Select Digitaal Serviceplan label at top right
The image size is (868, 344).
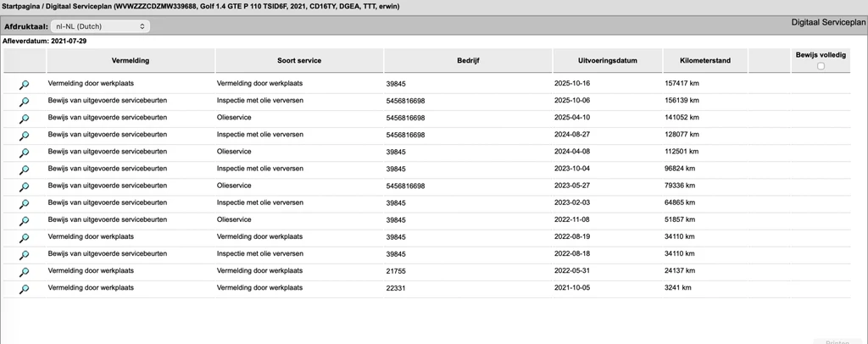tap(828, 23)
